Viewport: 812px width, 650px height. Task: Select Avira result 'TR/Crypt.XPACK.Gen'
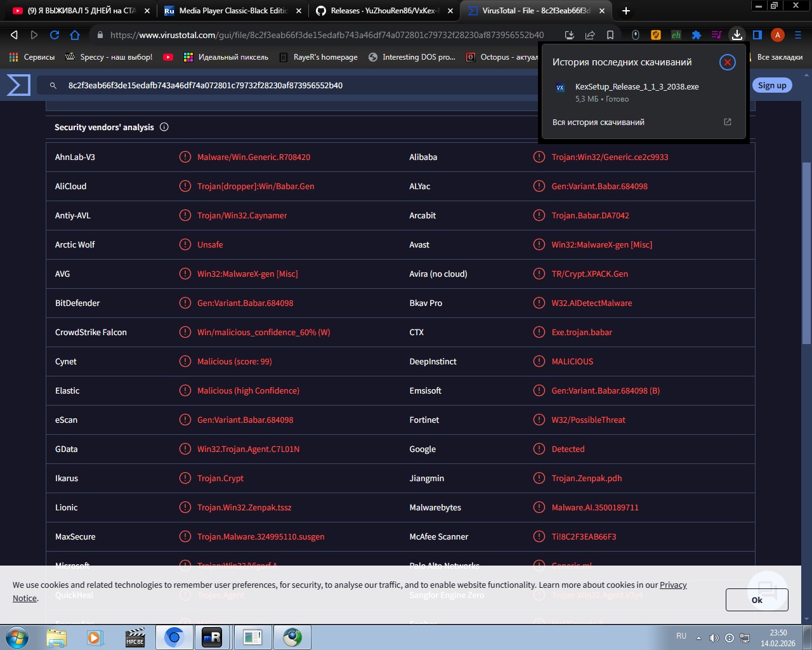(589, 274)
